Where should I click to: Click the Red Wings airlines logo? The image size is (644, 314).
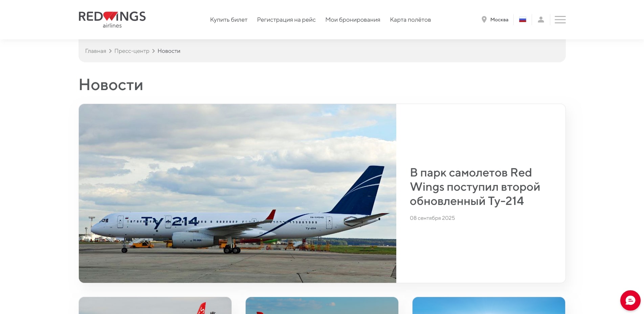(x=112, y=20)
